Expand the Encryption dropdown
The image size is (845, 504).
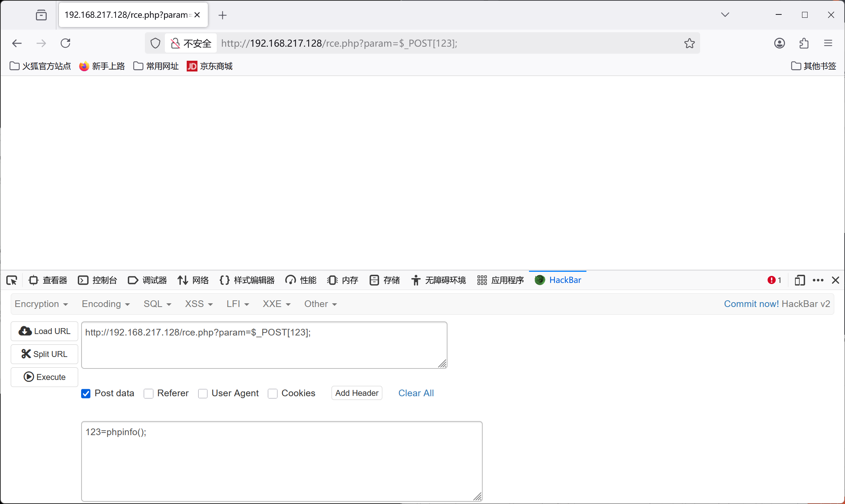pyautogui.click(x=41, y=304)
